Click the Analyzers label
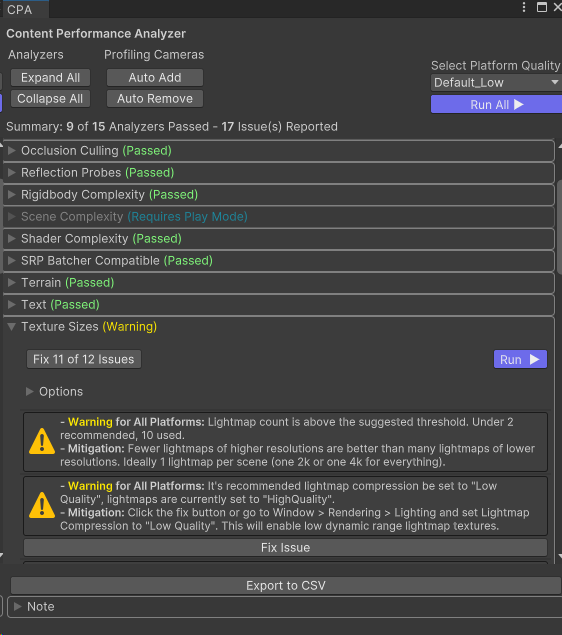The image size is (562, 635). 36,55
